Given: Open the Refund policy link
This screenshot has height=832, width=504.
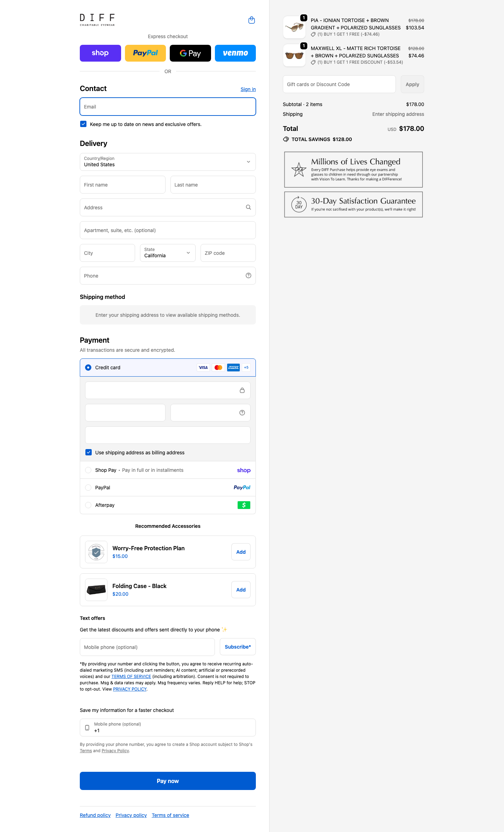Looking at the screenshot, I should [x=95, y=815].
